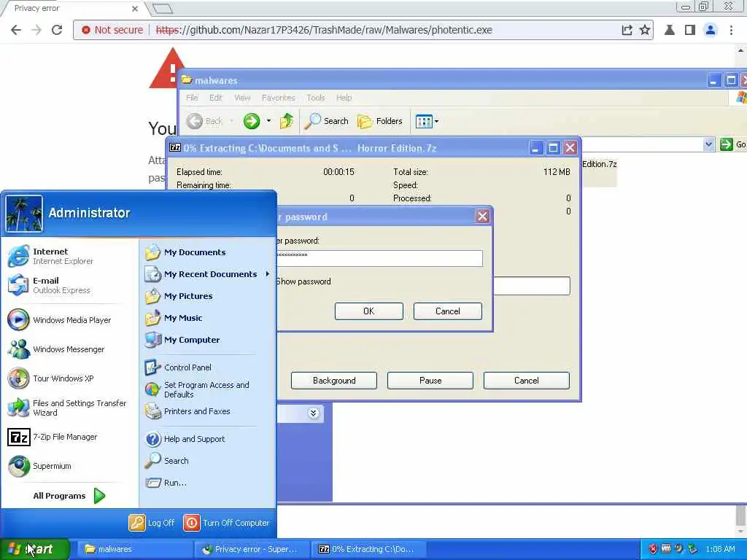Expand Explorer address bar dropdown
This screenshot has height=560, width=747.
pyautogui.click(x=709, y=144)
